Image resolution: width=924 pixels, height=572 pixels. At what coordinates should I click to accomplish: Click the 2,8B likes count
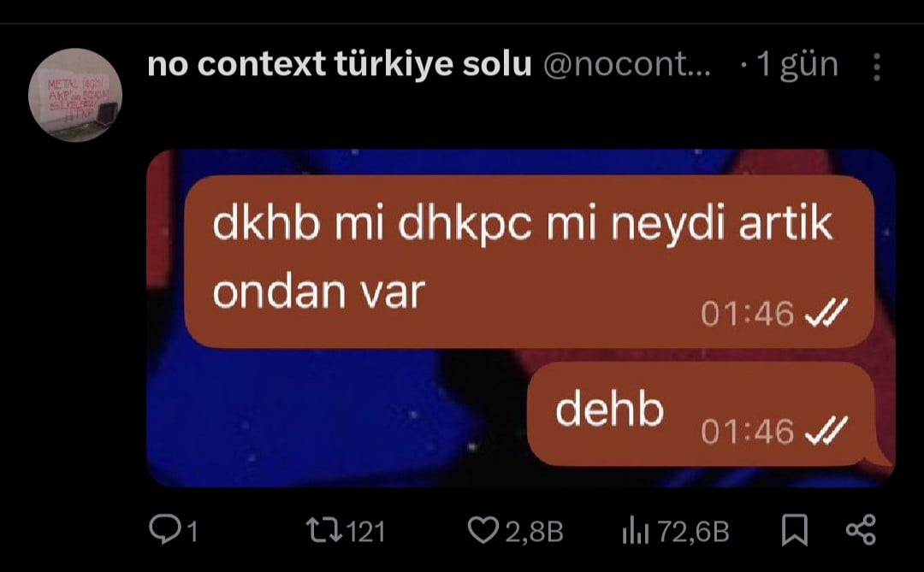534,531
